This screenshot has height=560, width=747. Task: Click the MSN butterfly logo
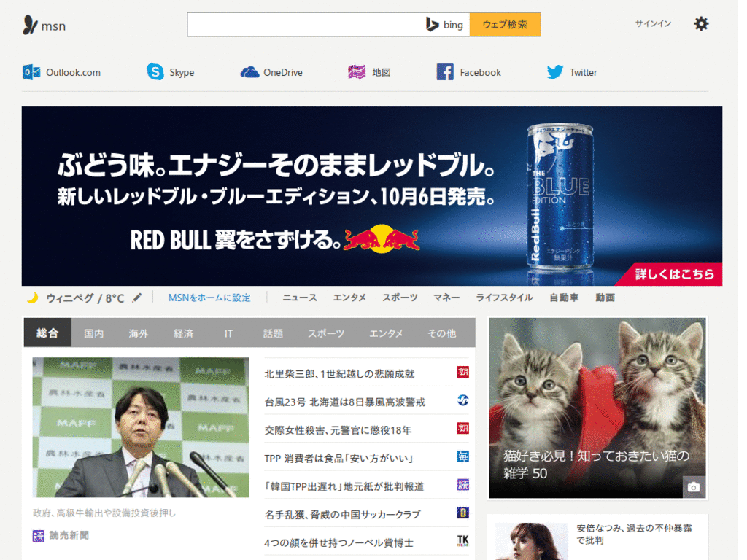point(30,25)
